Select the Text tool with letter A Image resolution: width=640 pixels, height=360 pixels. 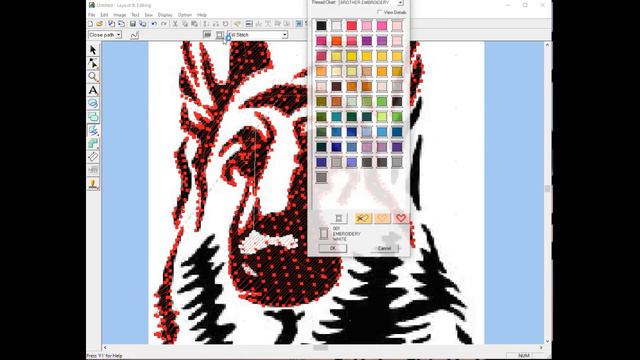[93, 90]
